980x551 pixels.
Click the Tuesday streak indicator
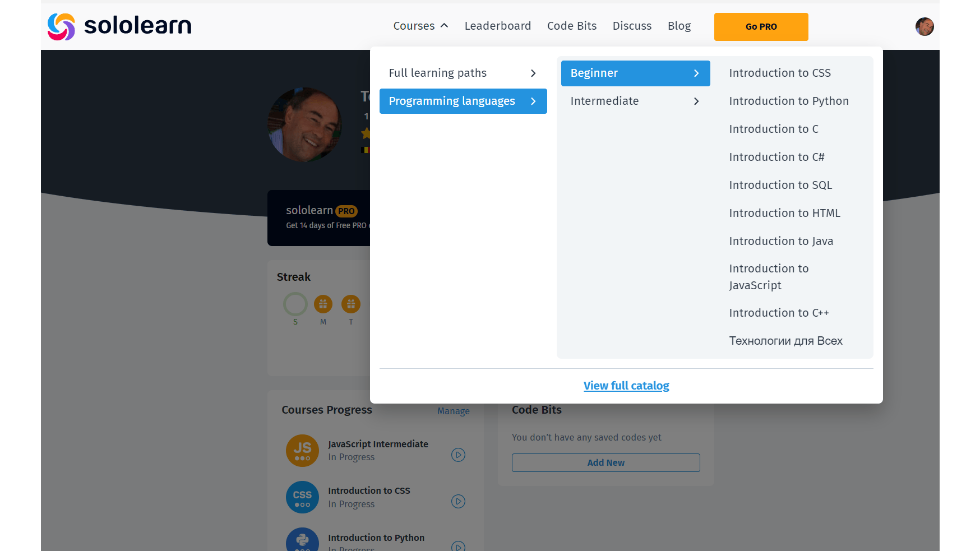coord(351,303)
